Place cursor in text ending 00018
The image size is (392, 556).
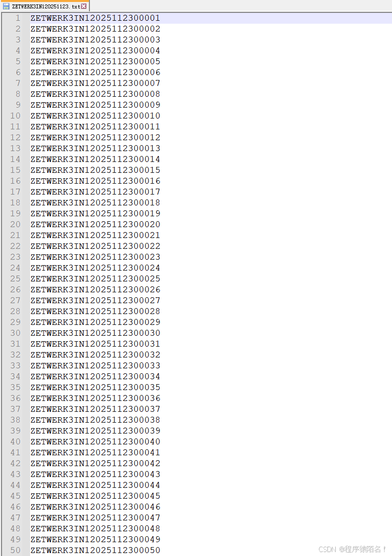coord(95,202)
